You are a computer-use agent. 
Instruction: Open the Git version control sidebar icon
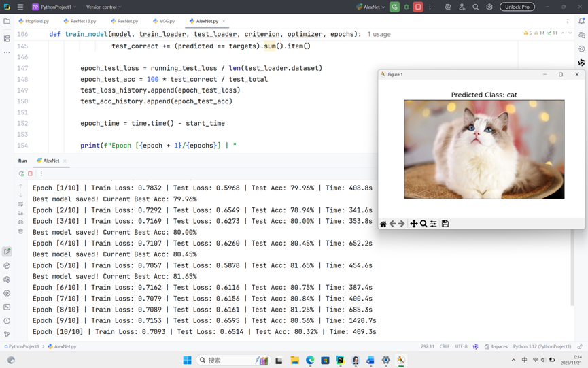coord(7,334)
